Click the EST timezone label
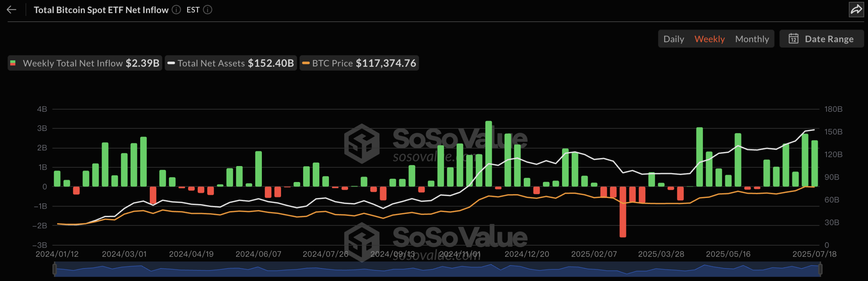 (193, 10)
